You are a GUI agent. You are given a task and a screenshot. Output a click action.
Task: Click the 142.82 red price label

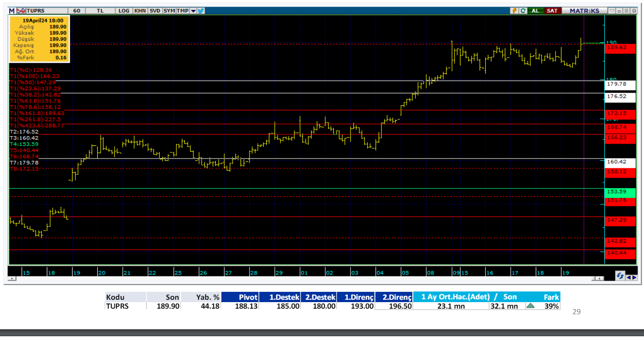[x=621, y=242]
